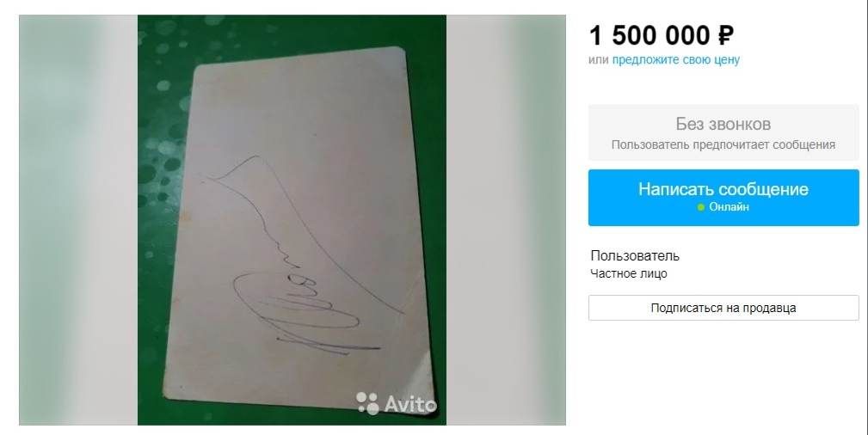Click the blurred left gallery edge for the previous photo
Image resolution: width=868 pixels, height=435 pixels.
[78, 220]
